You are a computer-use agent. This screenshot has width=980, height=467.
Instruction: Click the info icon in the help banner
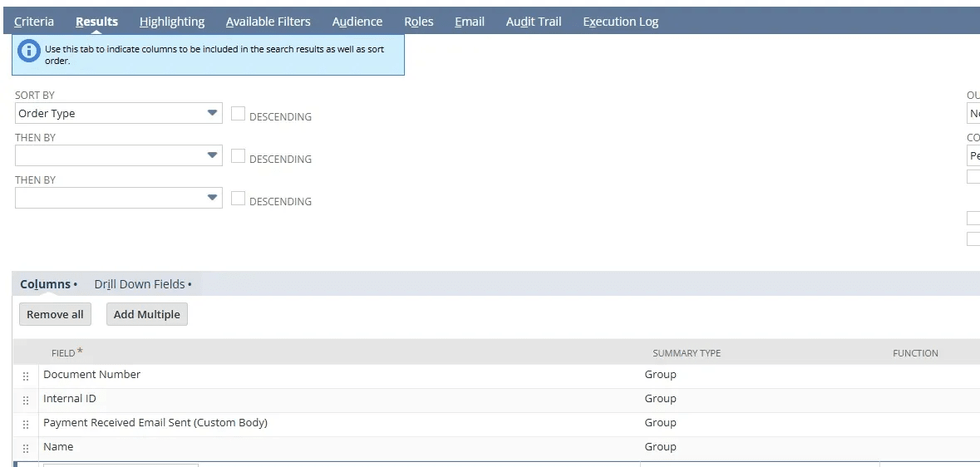click(x=29, y=52)
